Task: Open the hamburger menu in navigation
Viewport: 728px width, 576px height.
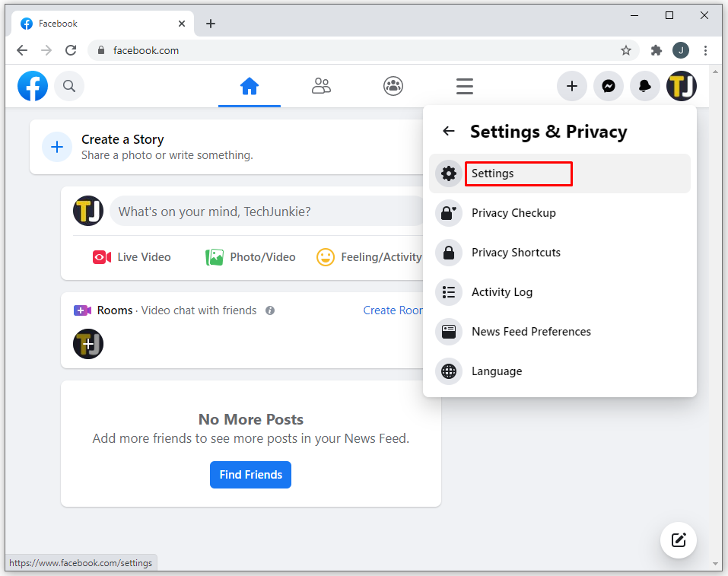Action: click(465, 86)
